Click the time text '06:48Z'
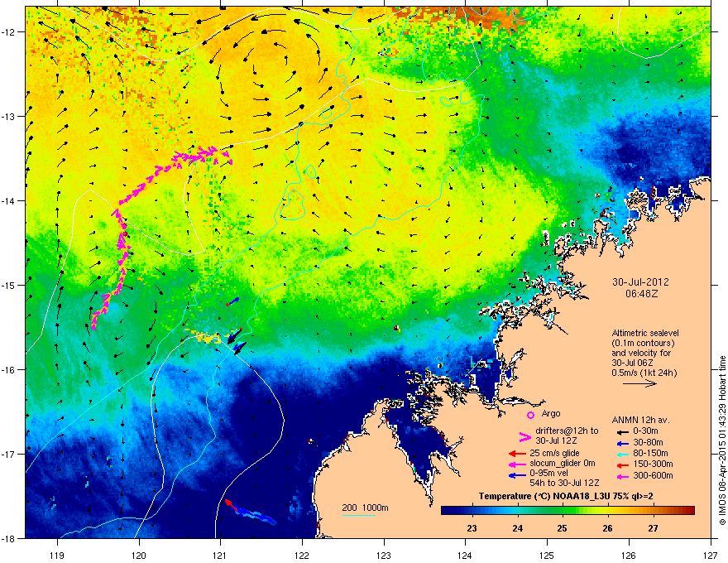Viewport: 728px width, 563px height. point(641,294)
